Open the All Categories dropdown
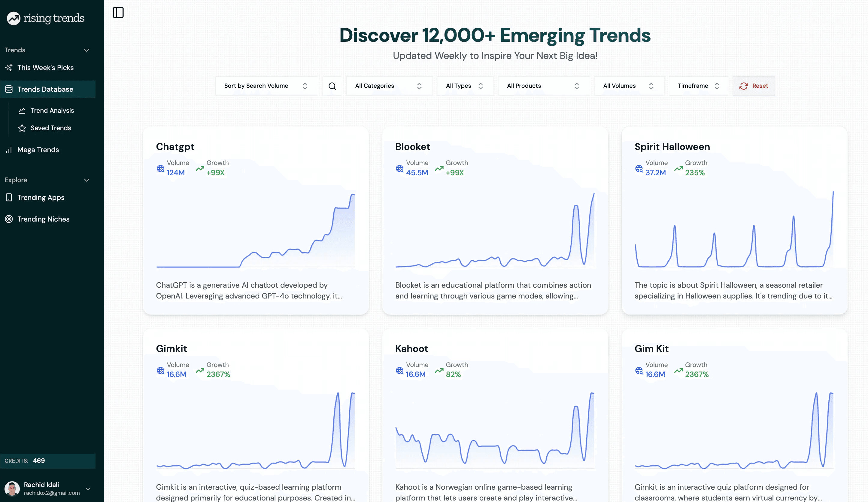The width and height of the screenshot is (868, 502). [x=389, y=86]
